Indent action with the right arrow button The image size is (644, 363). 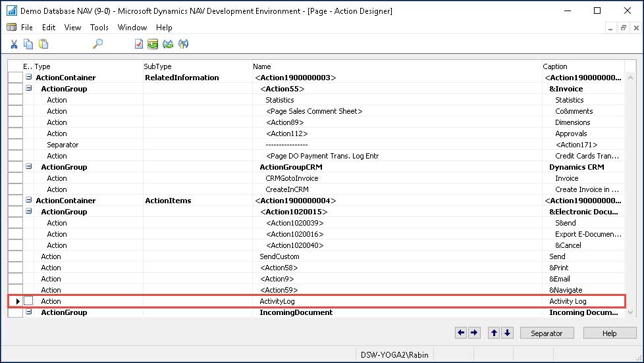[x=474, y=333]
